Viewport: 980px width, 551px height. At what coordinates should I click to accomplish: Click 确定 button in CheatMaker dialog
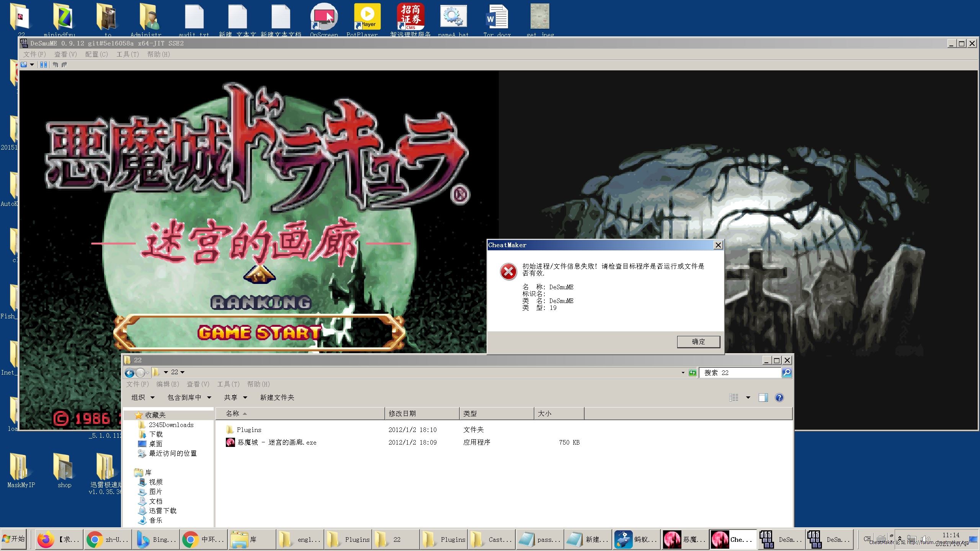(698, 342)
